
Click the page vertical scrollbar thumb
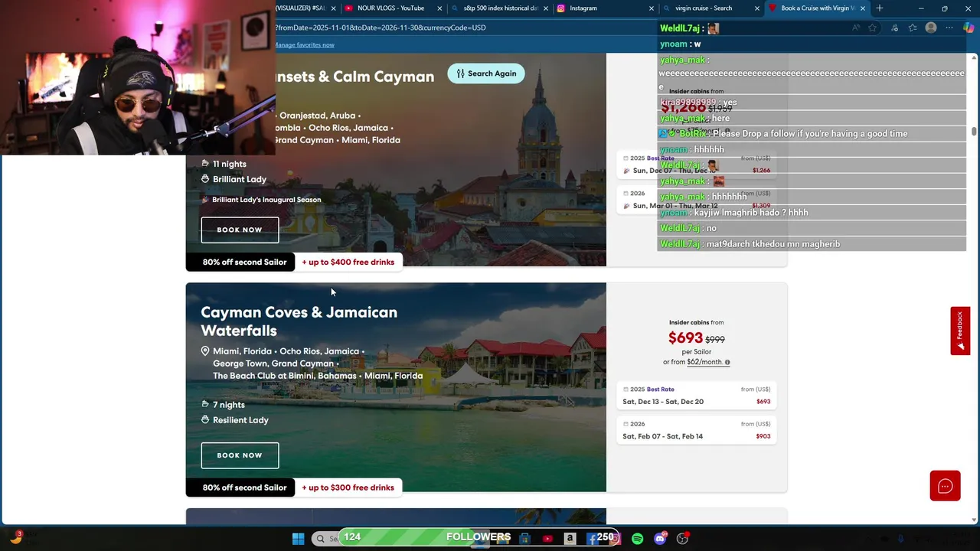tap(974, 132)
